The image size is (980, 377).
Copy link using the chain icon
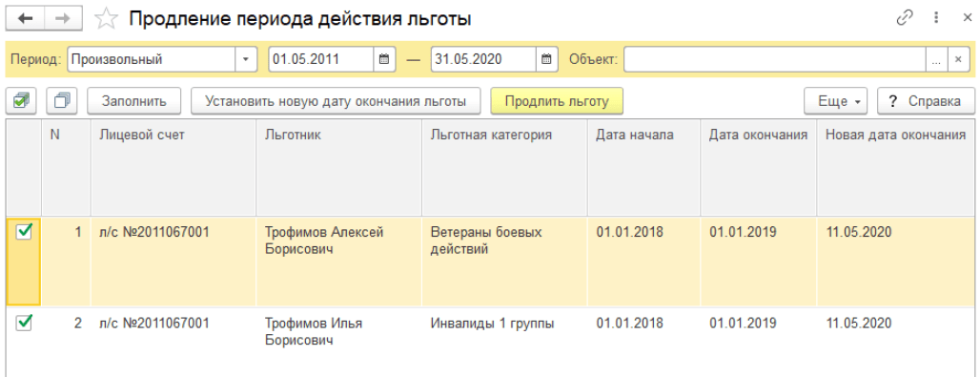(x=905, y=17)
